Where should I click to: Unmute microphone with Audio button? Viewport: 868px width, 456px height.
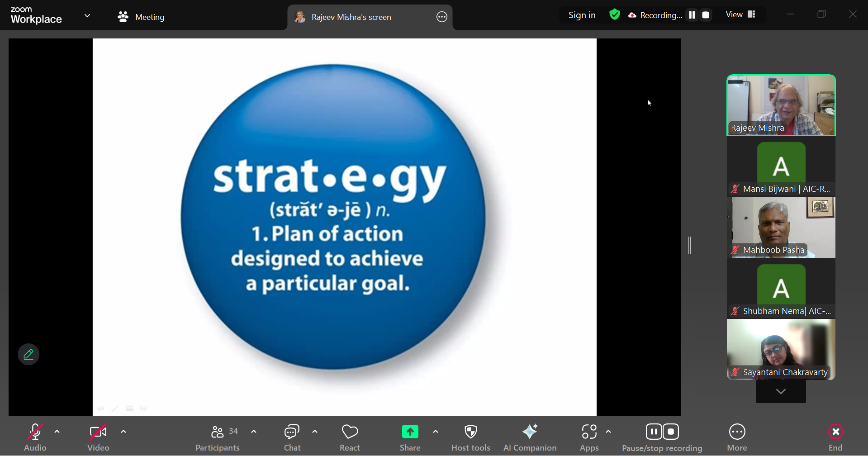click(x=35, y=437)
